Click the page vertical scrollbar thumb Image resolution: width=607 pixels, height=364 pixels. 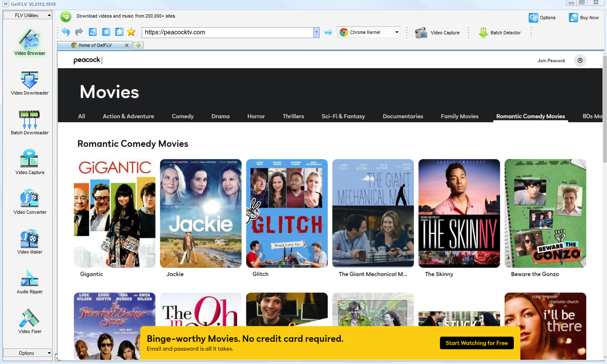(x=604, y=109)
